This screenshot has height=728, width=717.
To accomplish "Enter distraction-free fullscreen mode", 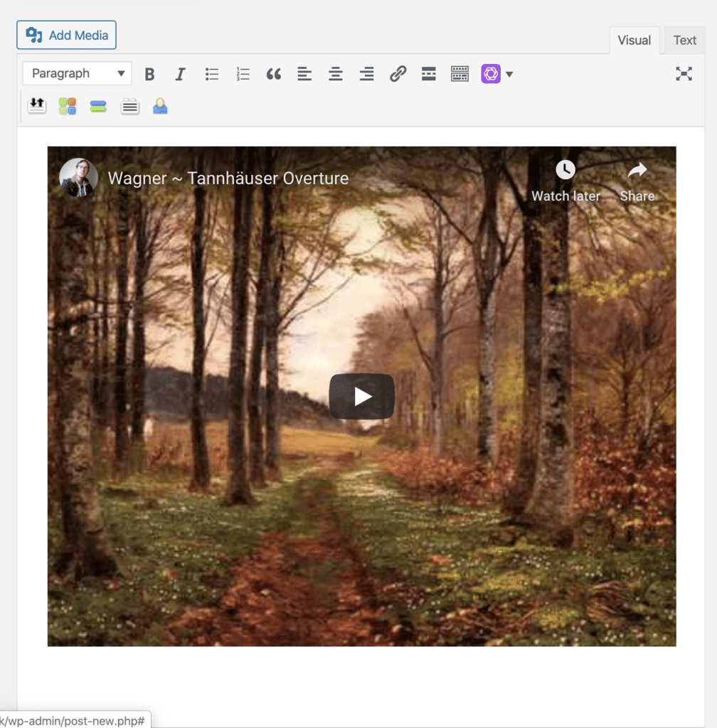I will point(684,74).
